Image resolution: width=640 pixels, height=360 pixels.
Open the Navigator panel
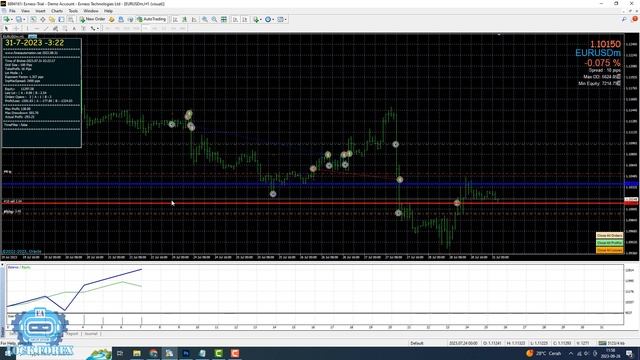(x=52, y=19)
